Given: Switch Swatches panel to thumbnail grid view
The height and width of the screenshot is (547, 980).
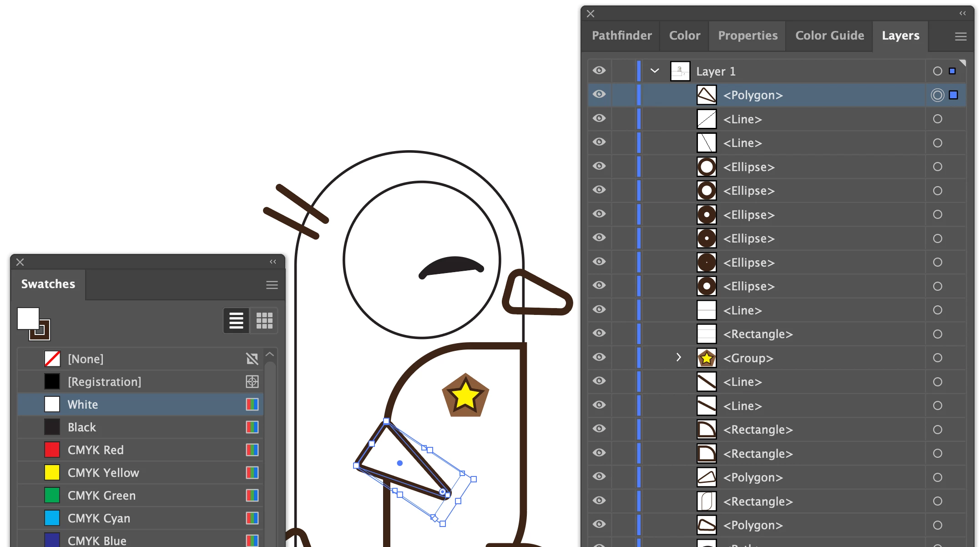Looking at the screenshot, I should [x=264, y=320].
